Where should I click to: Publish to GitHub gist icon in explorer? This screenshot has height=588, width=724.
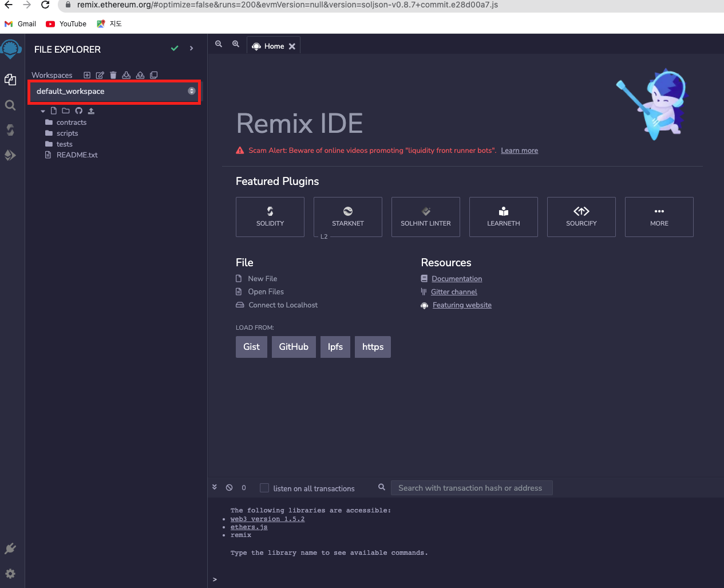point(79,111)
